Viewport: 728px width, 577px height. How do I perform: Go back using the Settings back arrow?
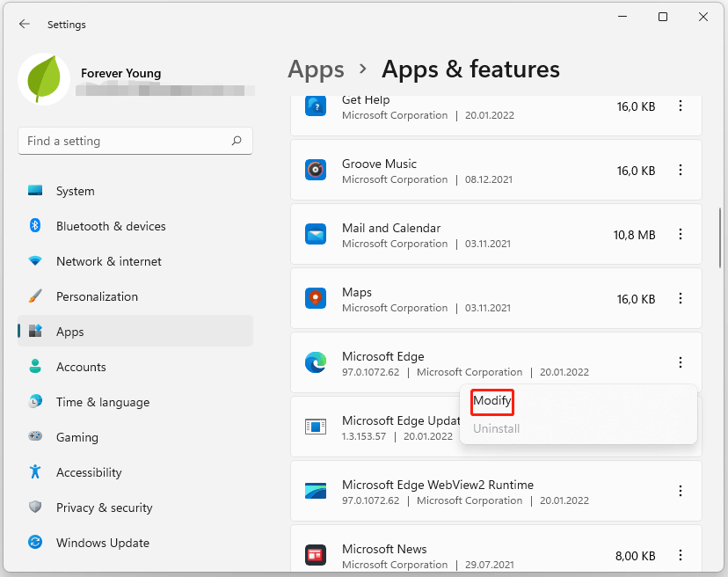tap(25, 24)
